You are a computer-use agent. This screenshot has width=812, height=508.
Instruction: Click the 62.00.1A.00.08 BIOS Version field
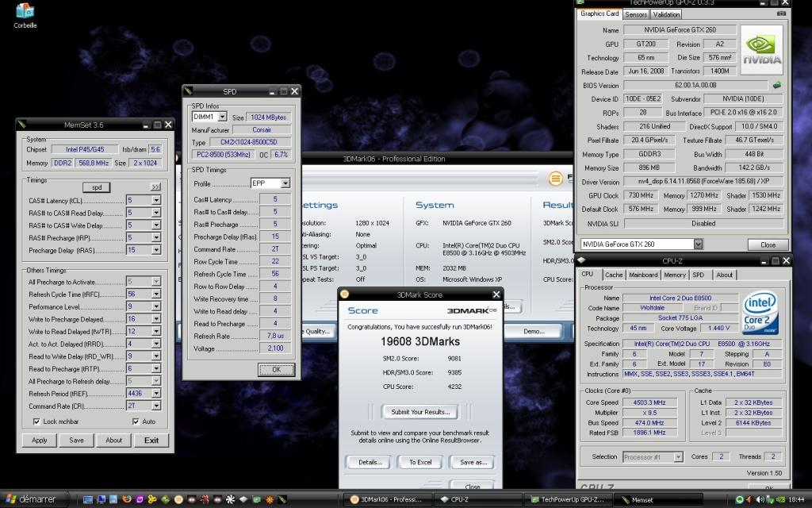[x=695, y=85]
